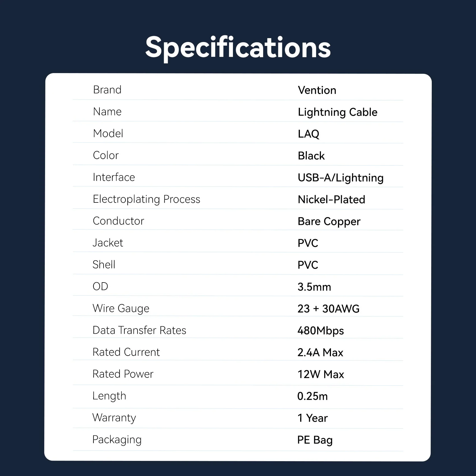
Task: Click the 480Mbps data transfer value
Action: pyautogui.click(x=321, y=331)
